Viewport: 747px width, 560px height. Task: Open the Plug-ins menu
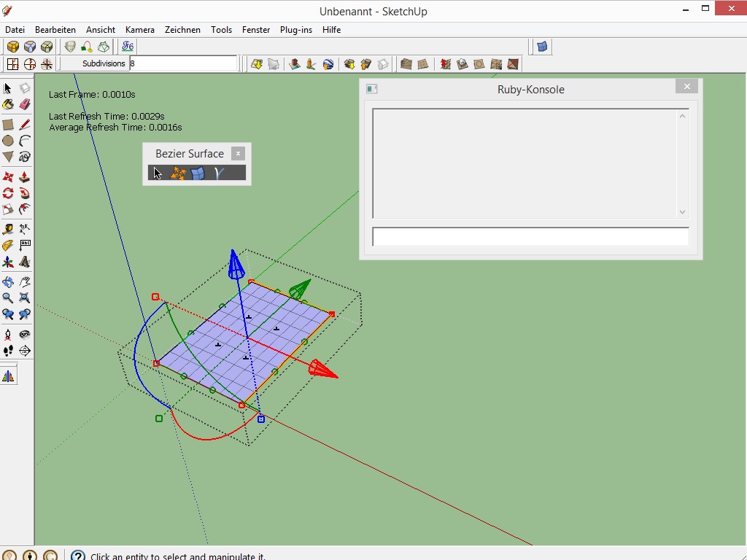pos(296,30)
